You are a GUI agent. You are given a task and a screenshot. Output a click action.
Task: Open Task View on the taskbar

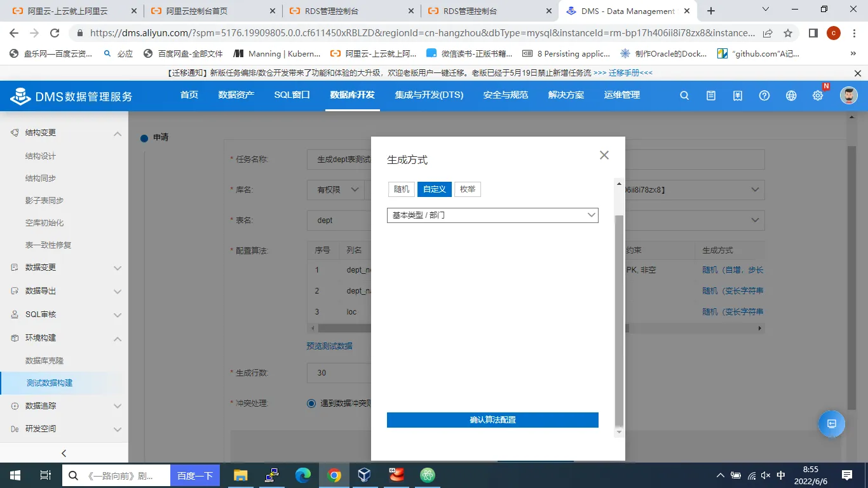[45, 475]
